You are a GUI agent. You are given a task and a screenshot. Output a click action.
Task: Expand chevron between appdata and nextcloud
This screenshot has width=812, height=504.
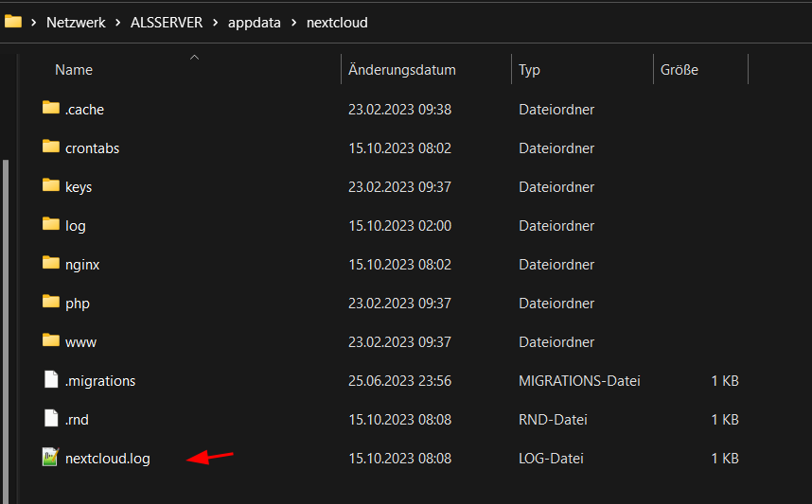(x=294, y=23)
